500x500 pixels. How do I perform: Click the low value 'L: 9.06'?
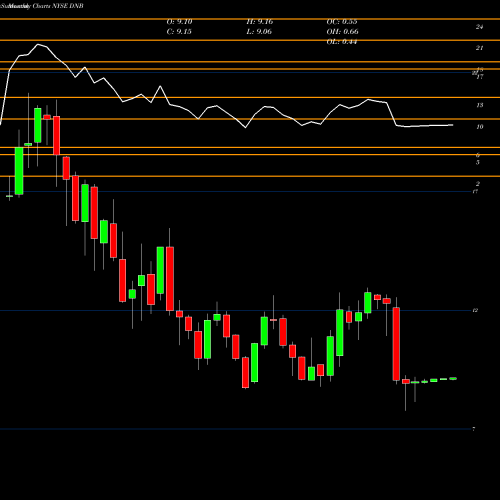(x=259, y=32)
